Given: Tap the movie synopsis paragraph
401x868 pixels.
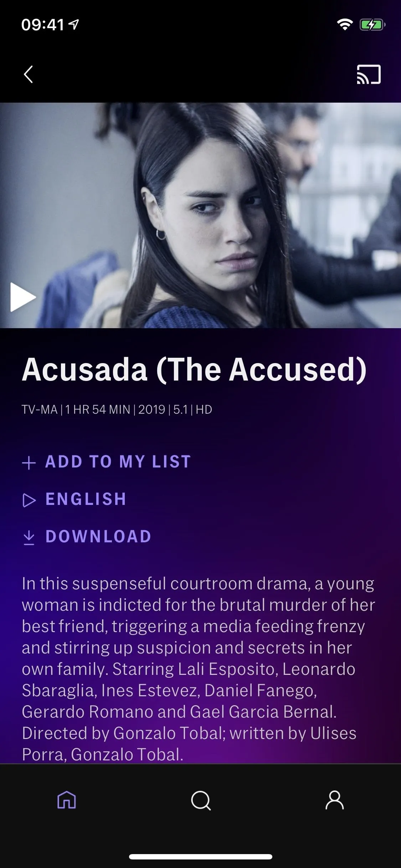Looking at the screenshot, I should 199,669.
